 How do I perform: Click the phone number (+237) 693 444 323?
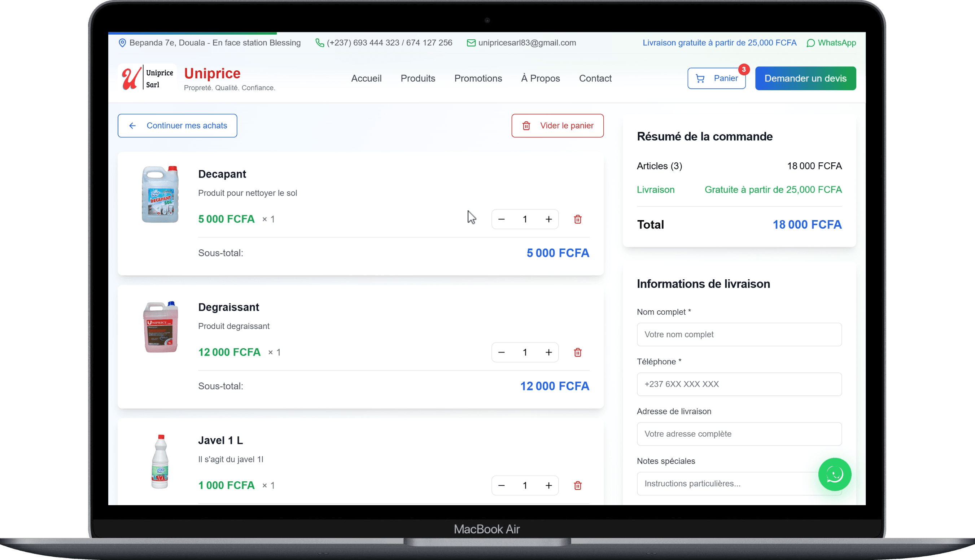363,43
